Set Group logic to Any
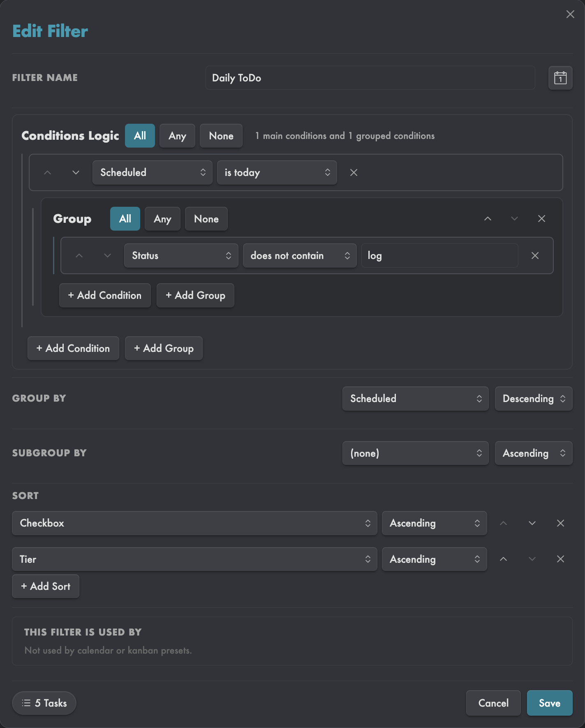Image resolution: width=585 pixels, height=728 pixels. (162, 219)
